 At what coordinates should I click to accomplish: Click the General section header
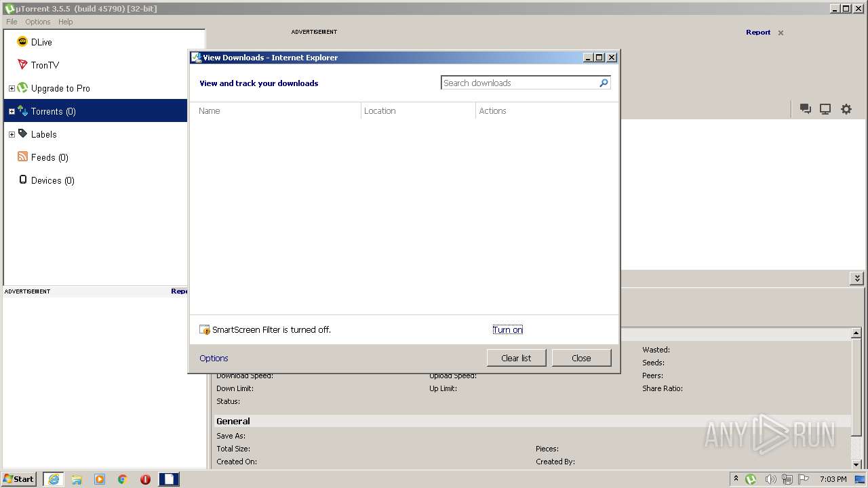tap(233, 422)
